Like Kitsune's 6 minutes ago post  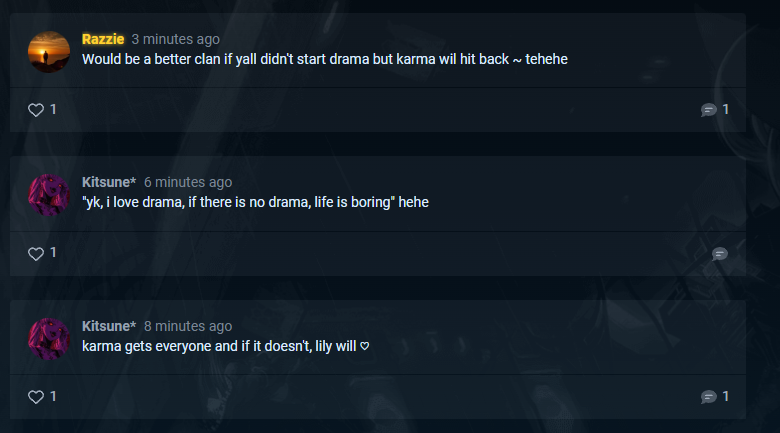[x=36, y=253]
